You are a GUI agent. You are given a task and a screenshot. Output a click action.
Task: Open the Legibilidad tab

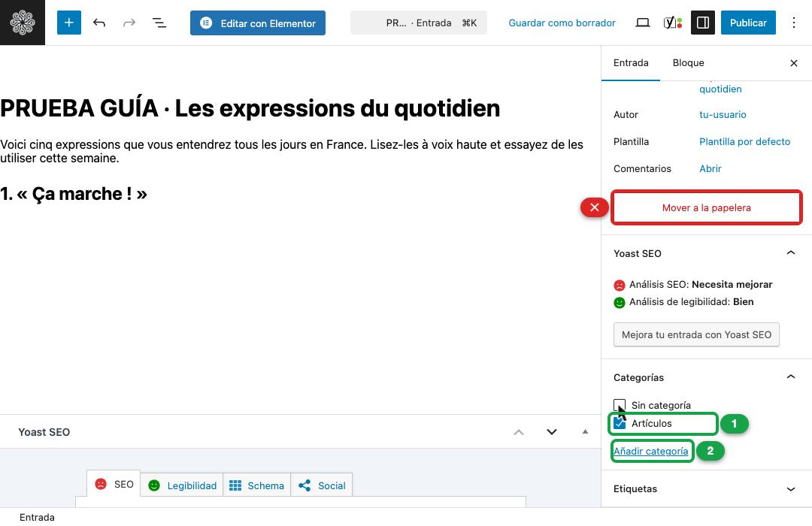[182, 485]
